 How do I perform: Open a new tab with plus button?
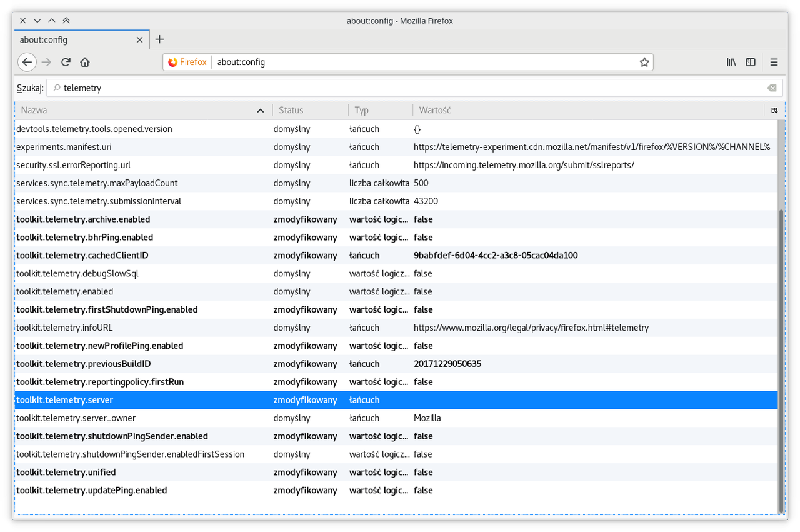tap(159, 39)
